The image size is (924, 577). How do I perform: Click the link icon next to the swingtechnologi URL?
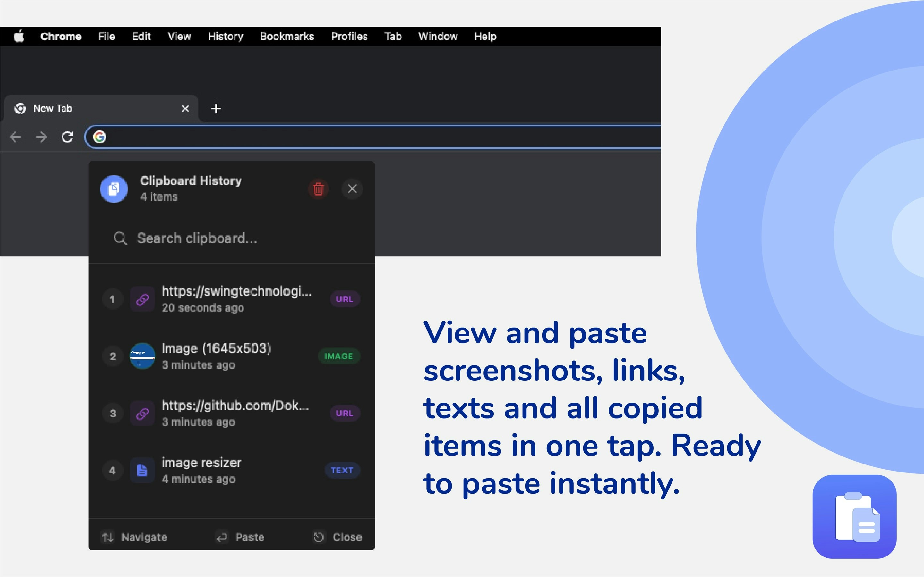(x=142, y=299)
